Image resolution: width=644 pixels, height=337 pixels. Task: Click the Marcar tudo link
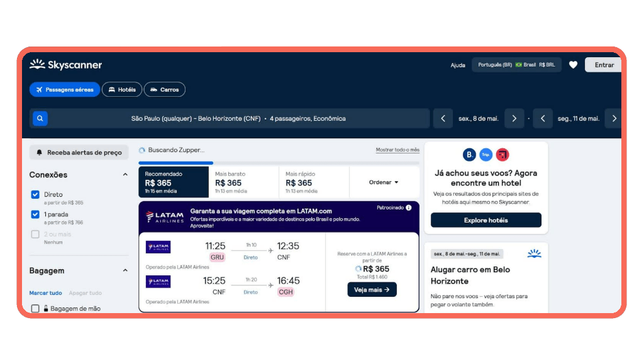point(45,293)
